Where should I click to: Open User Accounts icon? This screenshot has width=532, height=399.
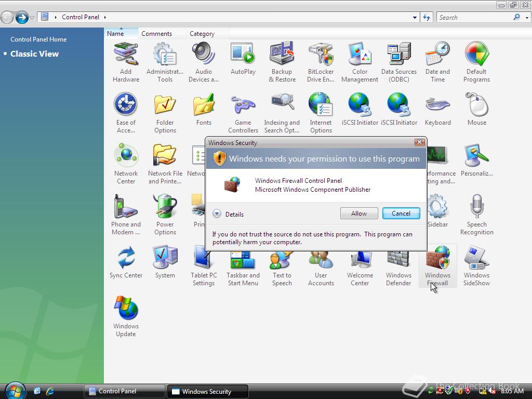click(321, 270)
